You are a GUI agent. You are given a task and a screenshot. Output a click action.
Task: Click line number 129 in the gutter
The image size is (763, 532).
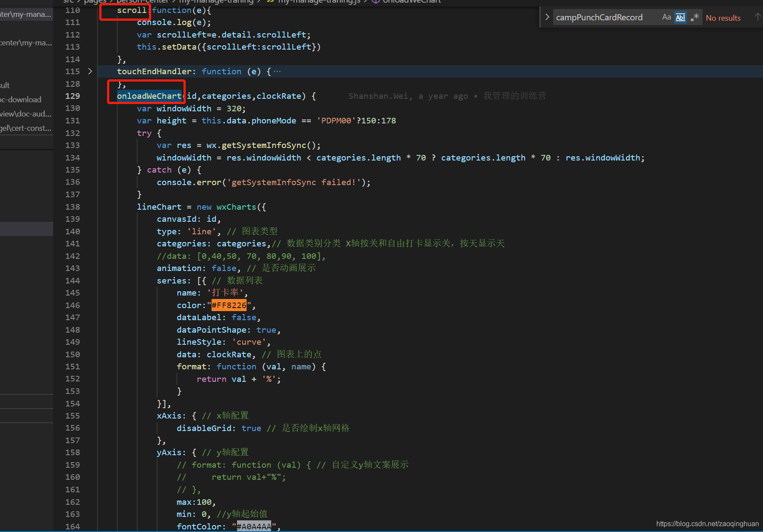pyautogui.click(x=73, y=96)
